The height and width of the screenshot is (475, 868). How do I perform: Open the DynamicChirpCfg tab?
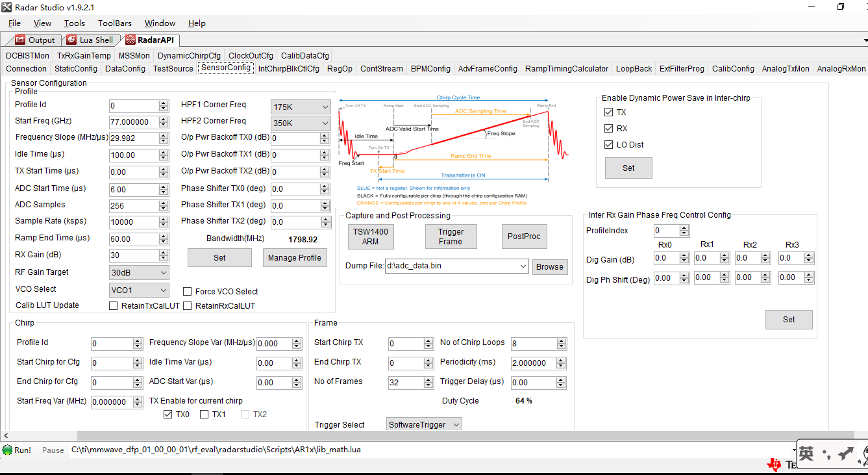coord(189,55)
